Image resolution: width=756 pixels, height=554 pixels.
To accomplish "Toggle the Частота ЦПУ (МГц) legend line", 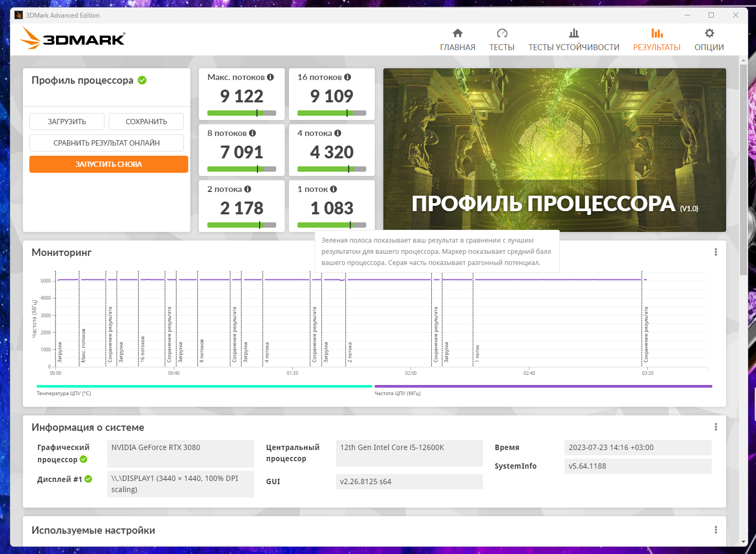I will tap(543, 386).
